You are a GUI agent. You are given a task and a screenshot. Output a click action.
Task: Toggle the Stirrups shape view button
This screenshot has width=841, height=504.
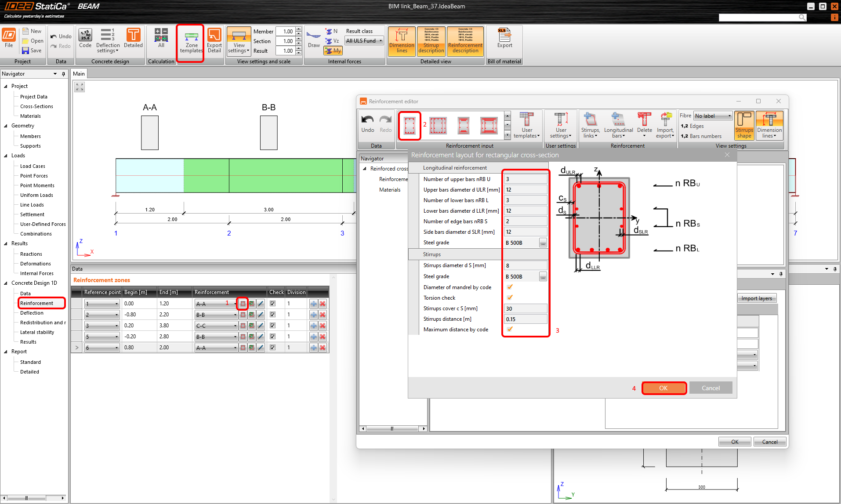pos(744,125)
